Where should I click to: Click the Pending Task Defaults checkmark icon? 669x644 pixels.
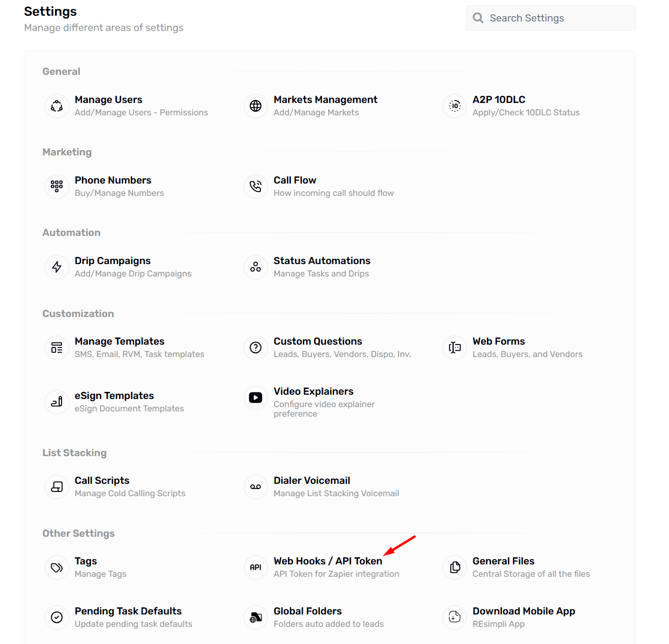tap(57, 617)
